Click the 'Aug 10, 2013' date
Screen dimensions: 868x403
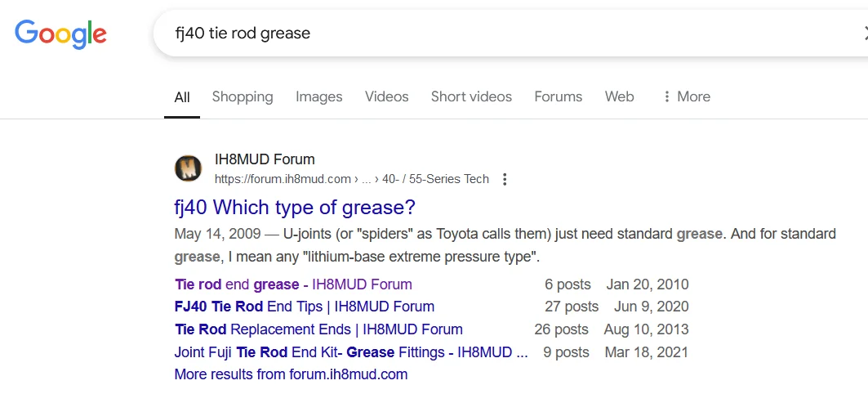pos(646,329)
